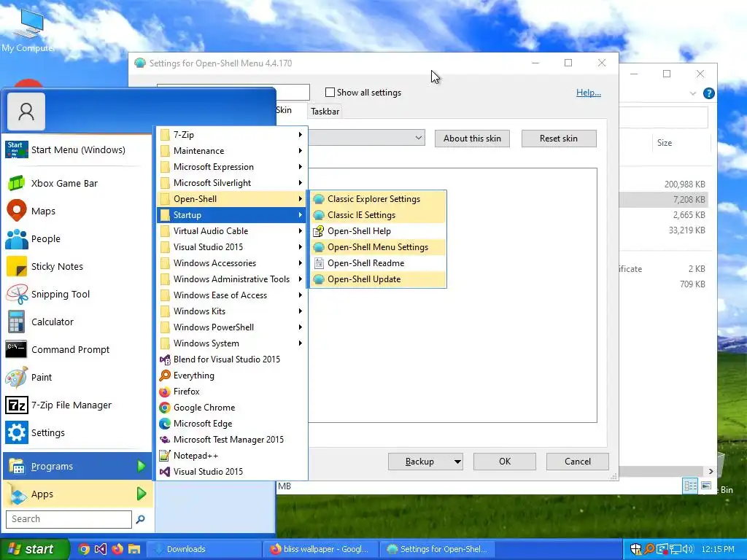Expand the Programs submenu
Screen dimensions: 747x560
coord(77,466)
